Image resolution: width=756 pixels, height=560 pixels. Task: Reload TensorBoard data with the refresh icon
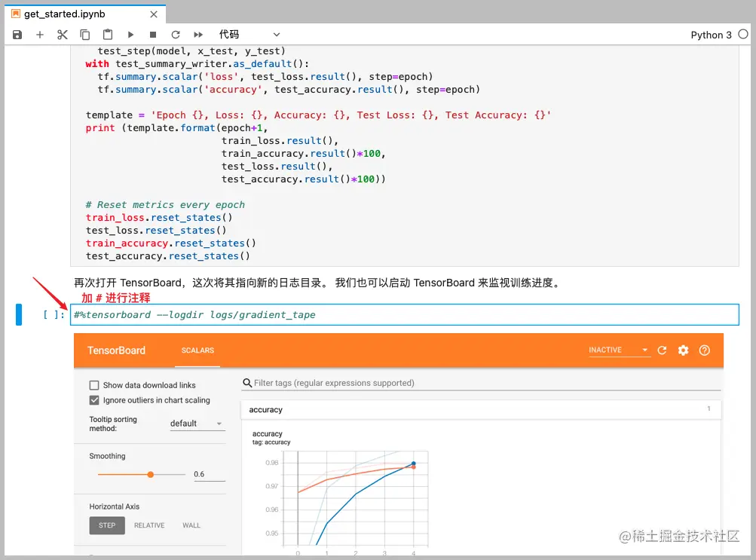pyautogui.click(x=662, y=350)
